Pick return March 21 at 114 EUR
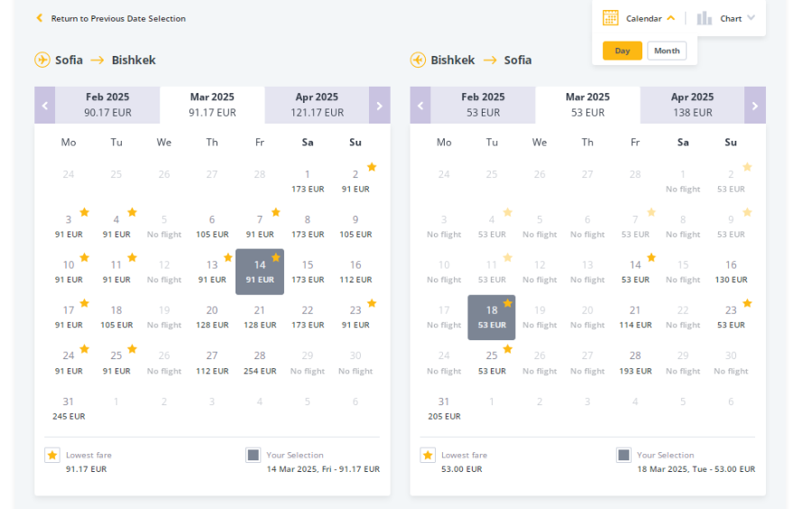812x509 pixels. [635, 317]
